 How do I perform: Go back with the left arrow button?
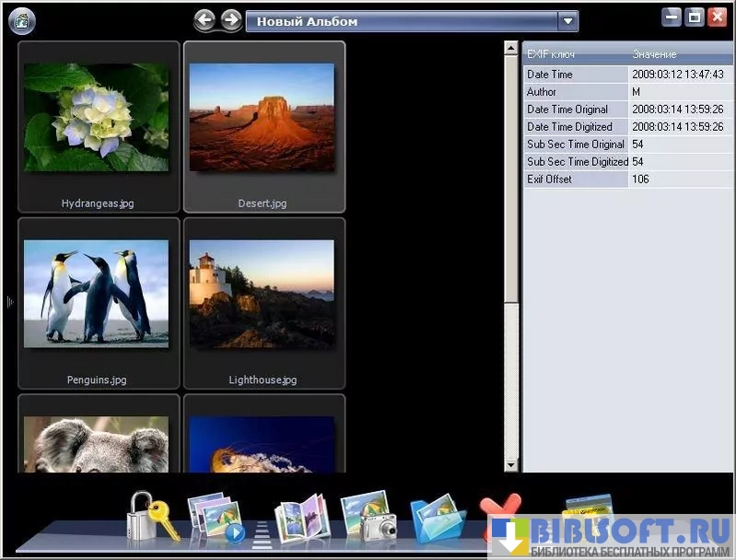pos(204,19)
